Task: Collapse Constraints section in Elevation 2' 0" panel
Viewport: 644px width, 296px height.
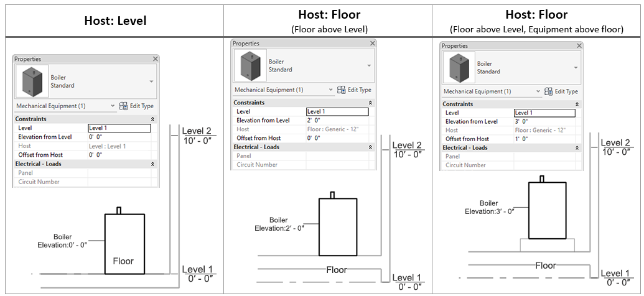Action: pyautogui.click(x=370, y=103)
